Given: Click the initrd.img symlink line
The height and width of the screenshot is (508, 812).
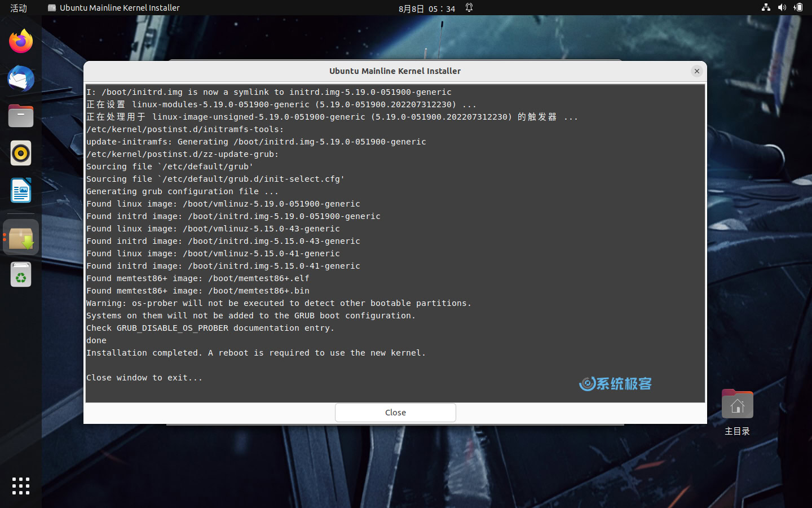Looking at the screenshot, I should point(269,92).
